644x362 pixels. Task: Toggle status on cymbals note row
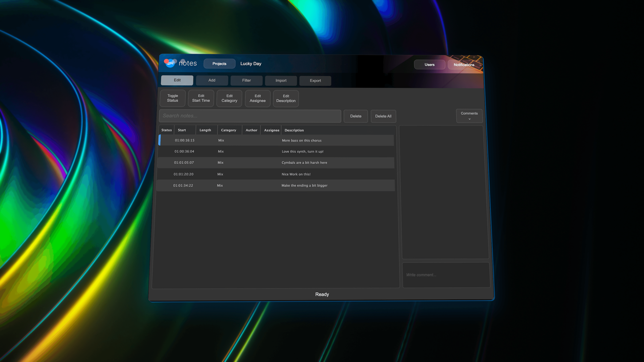[x=166, y=162]
